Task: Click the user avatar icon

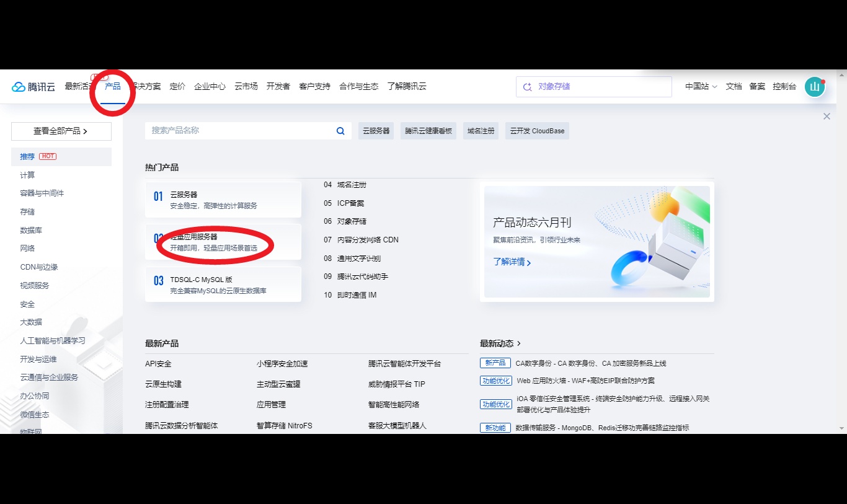Action: click(815, 87)
